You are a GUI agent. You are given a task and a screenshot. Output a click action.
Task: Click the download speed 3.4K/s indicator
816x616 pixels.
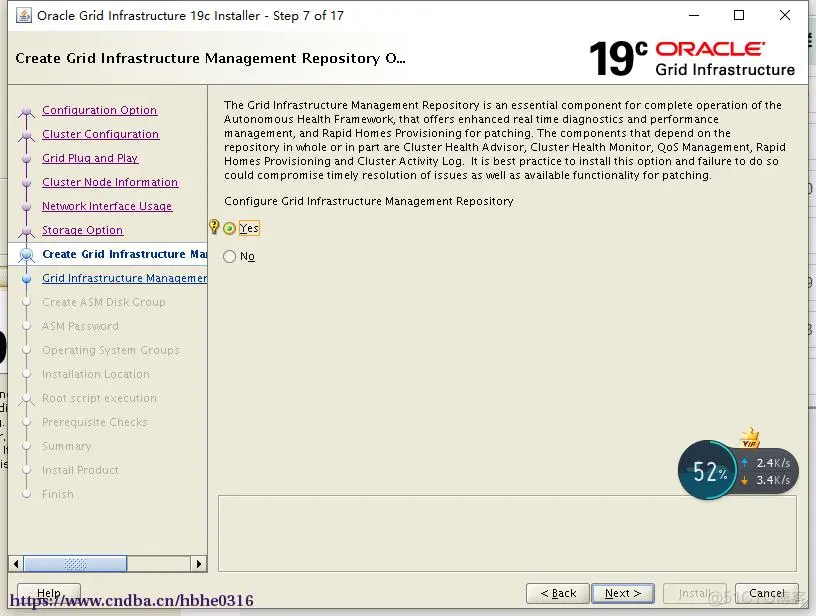[767, 480]
